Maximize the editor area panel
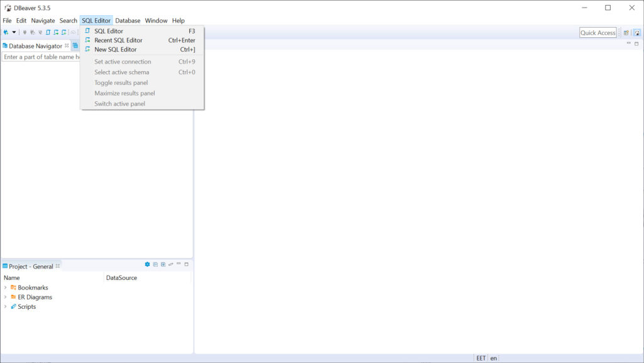Viewport: 644px width, 363px height. click(x=636, y=43)
